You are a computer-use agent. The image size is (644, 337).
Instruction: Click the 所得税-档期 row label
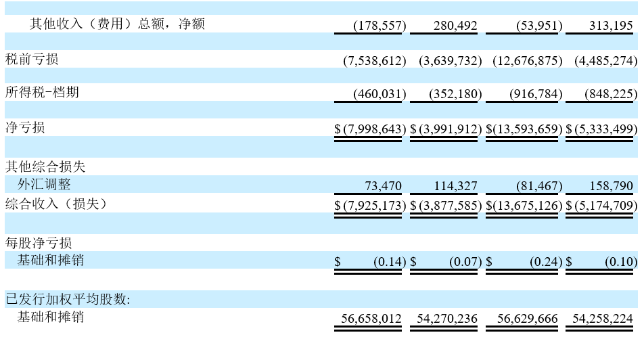coord(42,93)
